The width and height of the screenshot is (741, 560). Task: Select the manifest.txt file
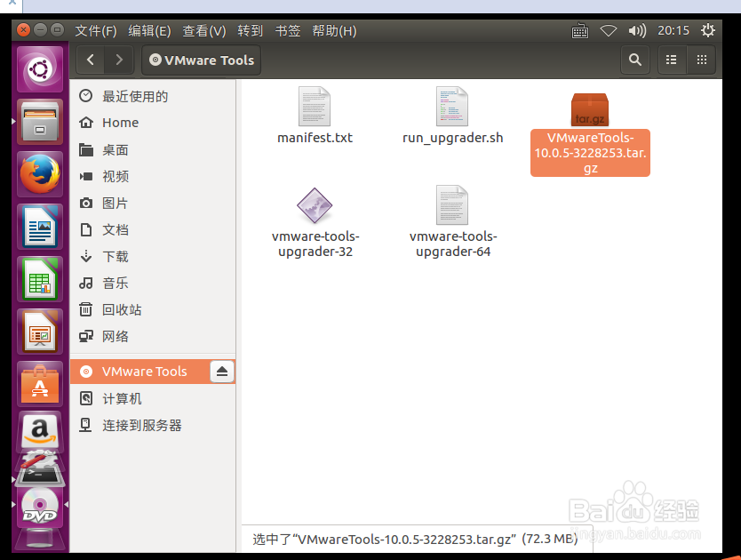315,116
